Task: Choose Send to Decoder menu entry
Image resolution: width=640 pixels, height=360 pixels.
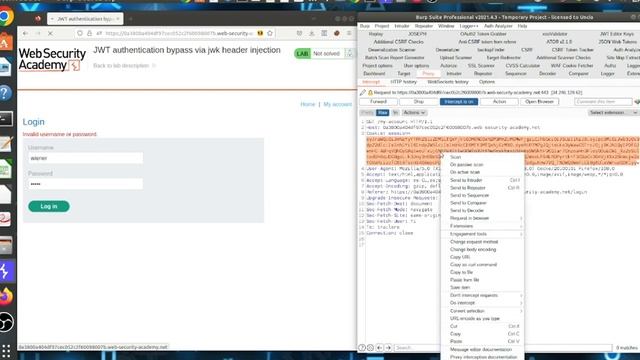Action: coord(482,211)
